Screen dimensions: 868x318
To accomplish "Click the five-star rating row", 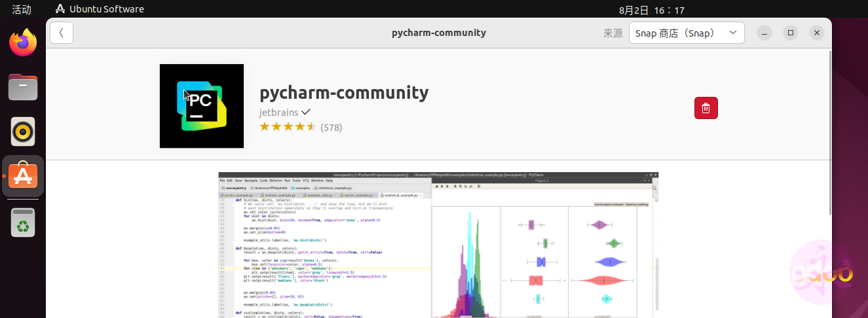I will coord(288,126).
